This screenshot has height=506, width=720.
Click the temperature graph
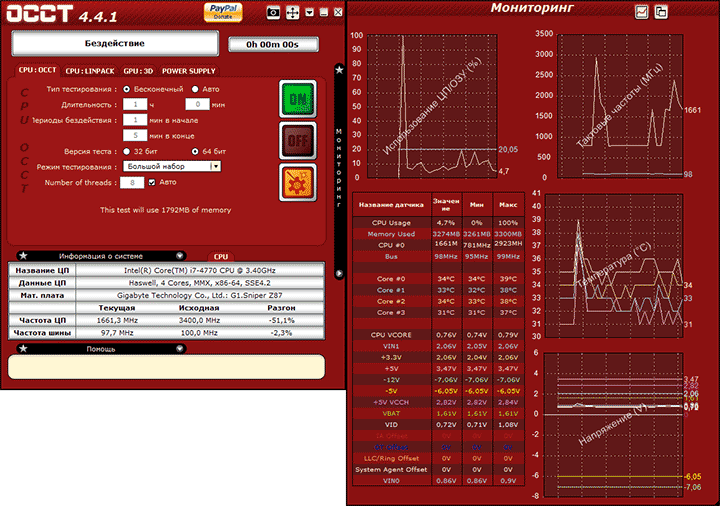[x=614, y=265]
